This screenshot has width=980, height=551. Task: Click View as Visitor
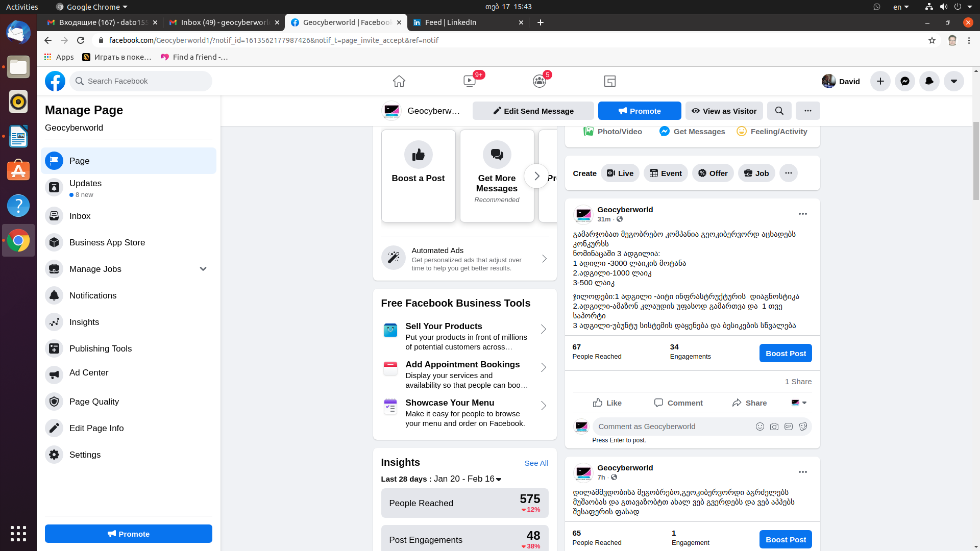(x=724, y=111)
